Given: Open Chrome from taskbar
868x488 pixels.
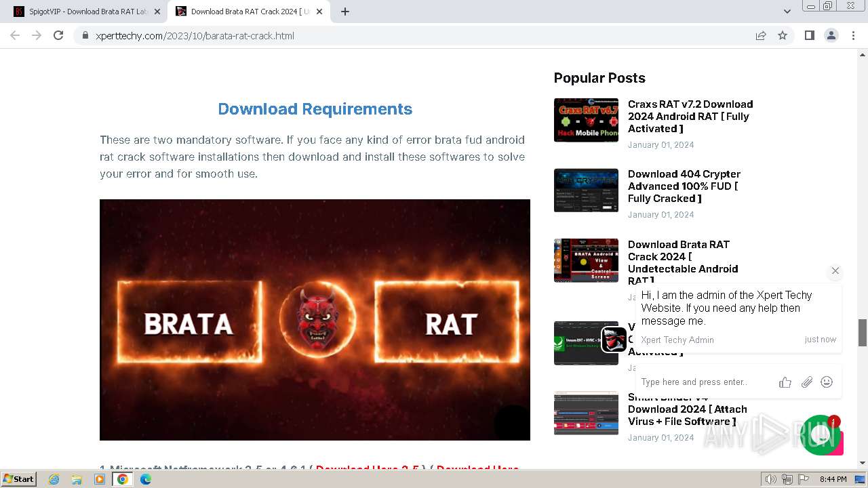Looking at the screenshot, I should tap(123, 479).
